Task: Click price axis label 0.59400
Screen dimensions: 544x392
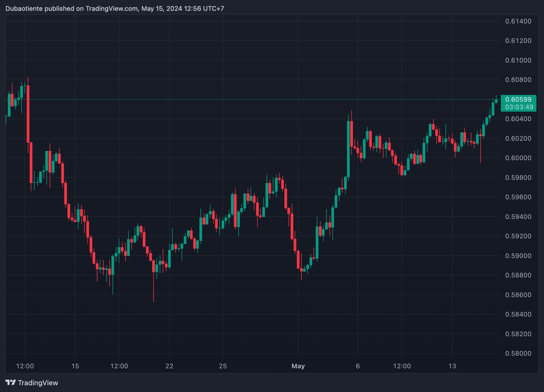Action: 518,217
